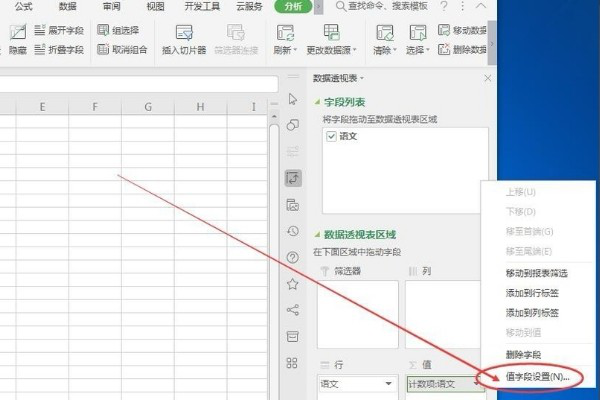Close the 数据透视表 pane
This screenshot has width=600, height=400.
coord(488,78)
